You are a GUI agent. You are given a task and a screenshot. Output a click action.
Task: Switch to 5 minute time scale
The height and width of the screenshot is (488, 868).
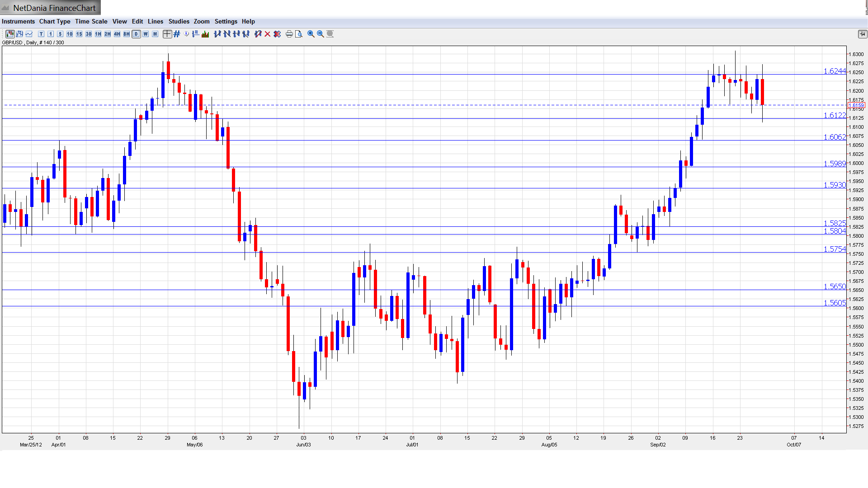[60, 34]
